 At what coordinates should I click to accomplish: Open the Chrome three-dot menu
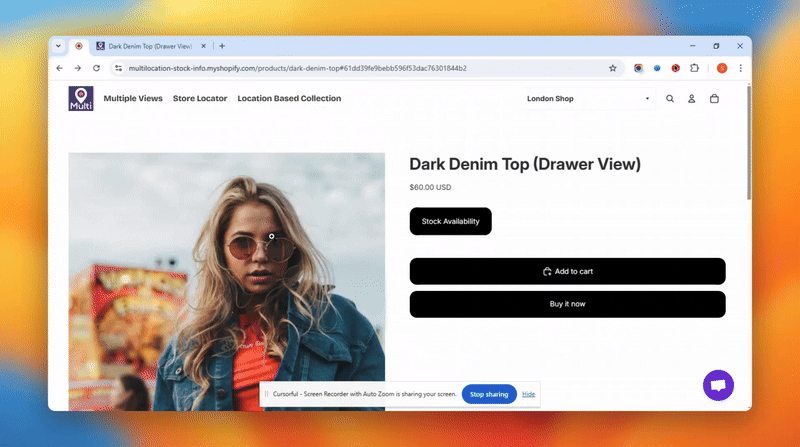pyautogui.click(x=740, y=68)
